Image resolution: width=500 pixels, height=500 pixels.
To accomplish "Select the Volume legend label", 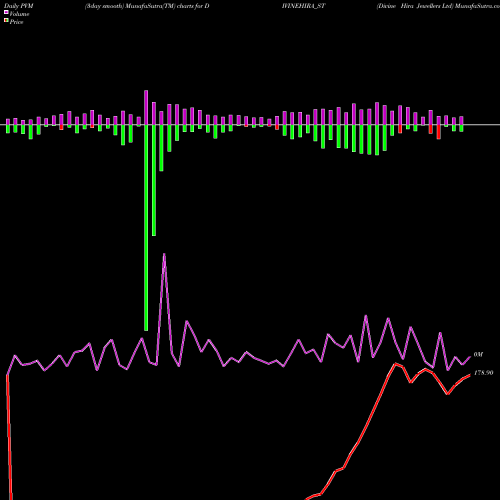I will click(x=19, y=14).
